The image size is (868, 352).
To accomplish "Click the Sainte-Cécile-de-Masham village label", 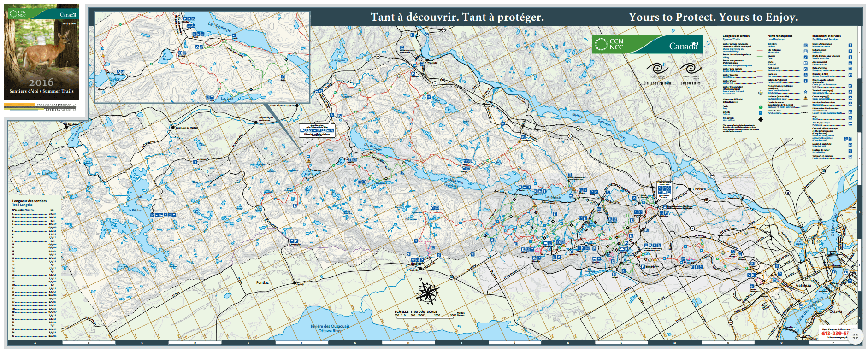I will pos(283,106).
